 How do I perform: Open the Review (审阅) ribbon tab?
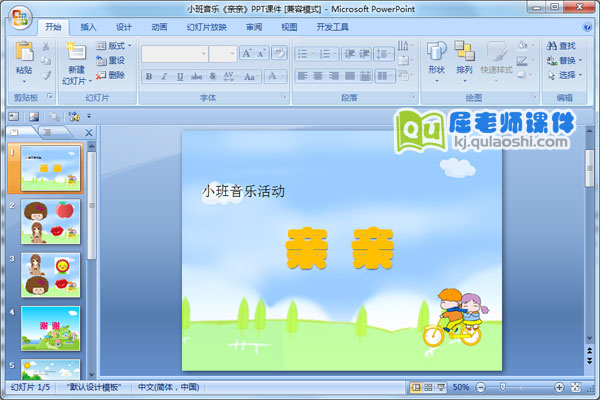[254, 27]
